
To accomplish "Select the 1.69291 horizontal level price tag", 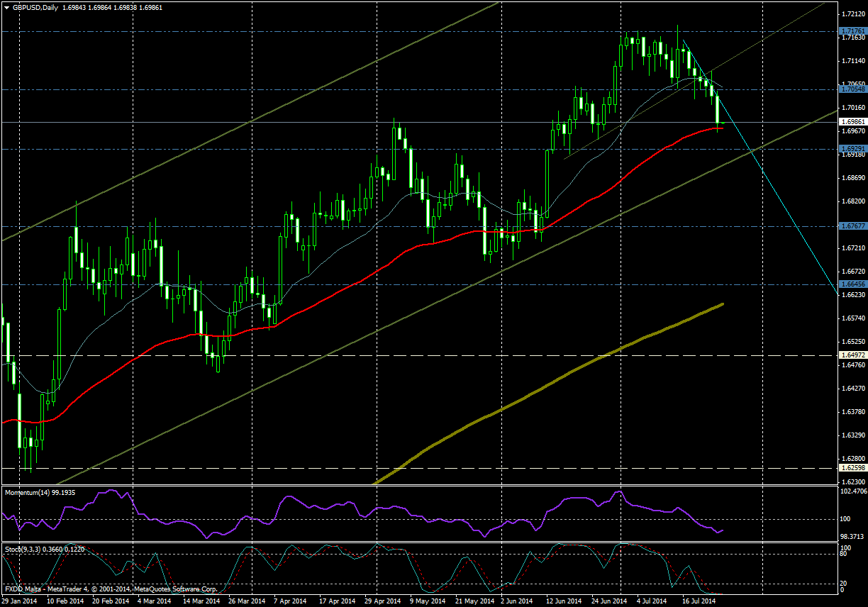I will (852, 148).
